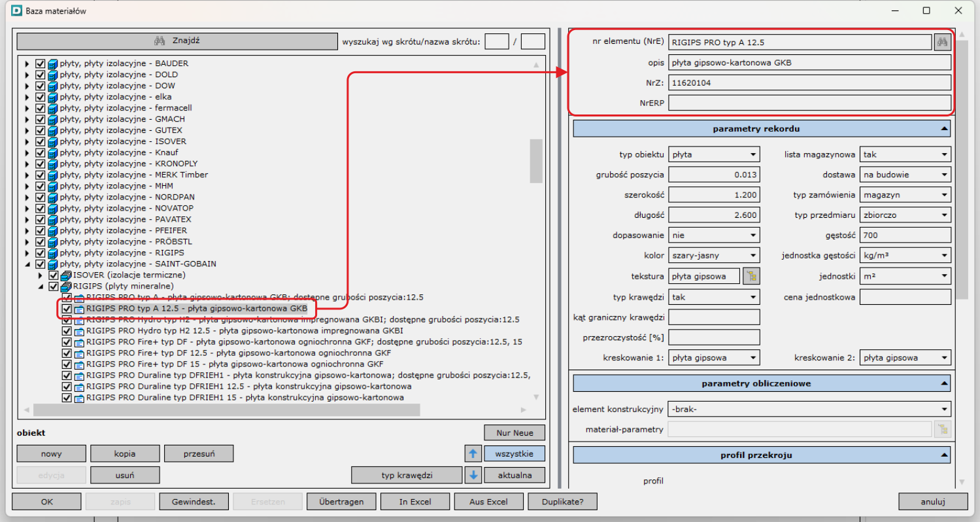Open dostawa dropdown

905,175
